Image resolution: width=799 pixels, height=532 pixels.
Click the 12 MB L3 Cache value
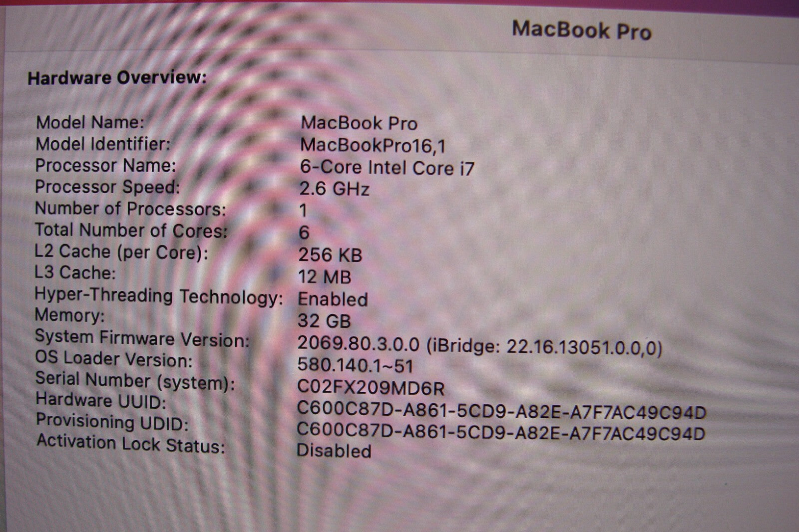(325, 276)
